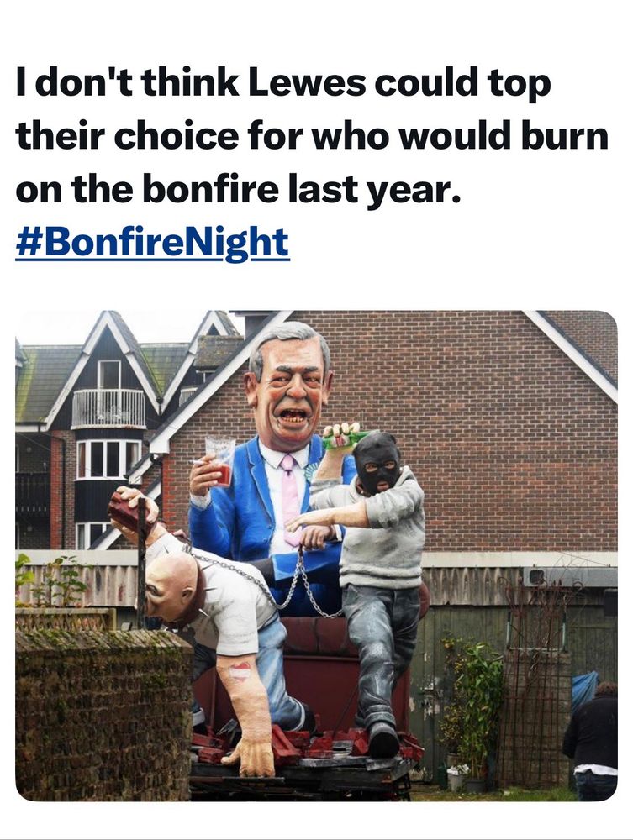Click the person in the dark jacket at lower right
Image resolution: width=633 pixels, height=840 pixels.
(591, 740)
